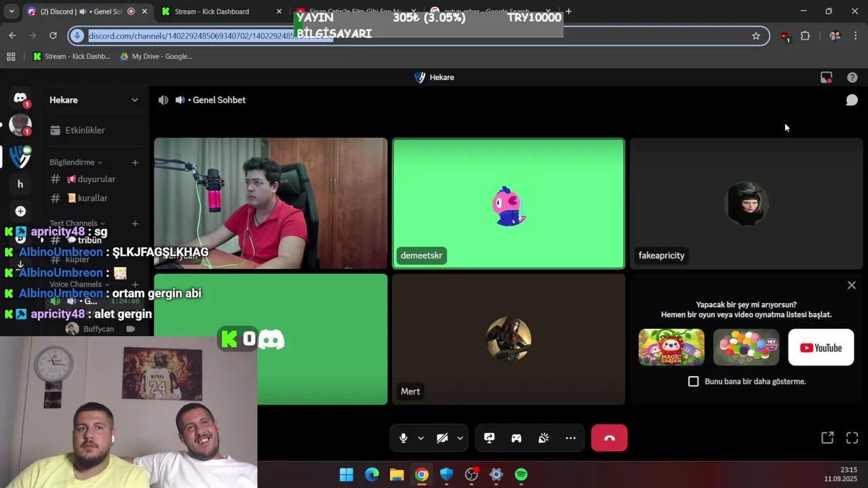Close the activity suggestion panel
This screenshot has height=488, width=868.
(x=852, y=285)
